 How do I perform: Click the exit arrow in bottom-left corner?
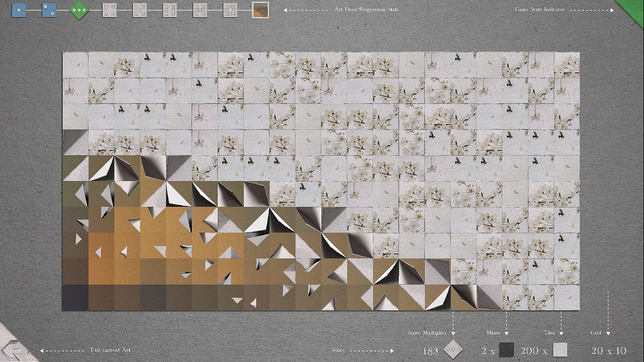pyautogui.click(x=13, y=350)
